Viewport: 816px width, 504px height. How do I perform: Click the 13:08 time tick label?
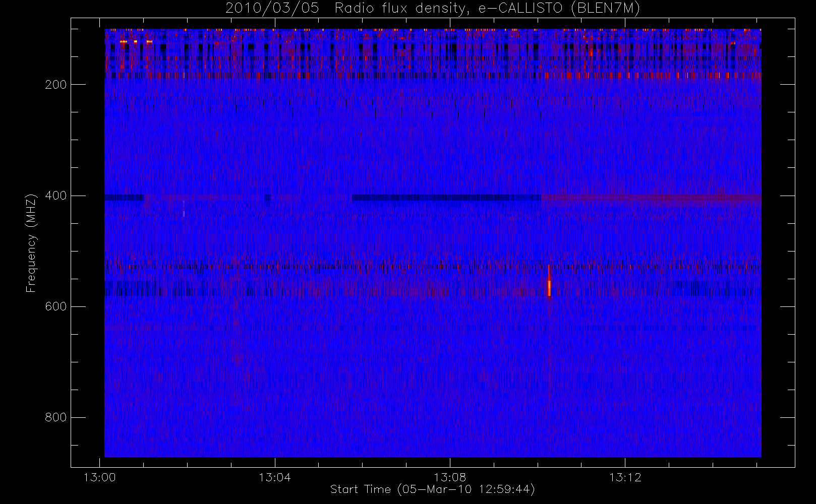click(x=450, y=477)
